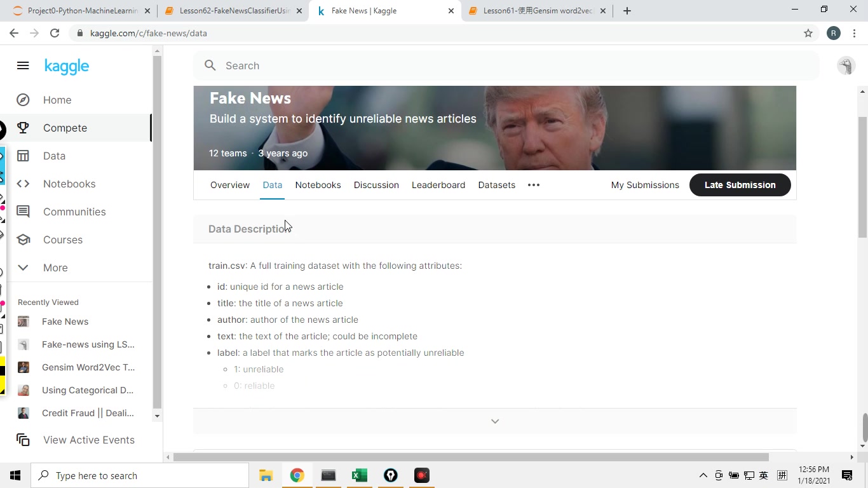Switch to the Notebooks tab

(318, 185)
